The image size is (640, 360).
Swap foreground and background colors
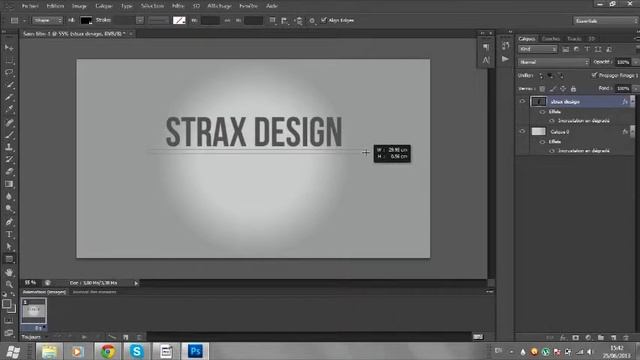(13, 294)
